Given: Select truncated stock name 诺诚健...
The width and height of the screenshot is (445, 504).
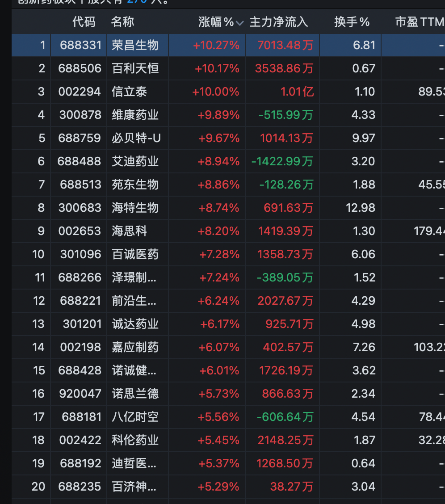Looking at the screenshot, I should point(134,370).
